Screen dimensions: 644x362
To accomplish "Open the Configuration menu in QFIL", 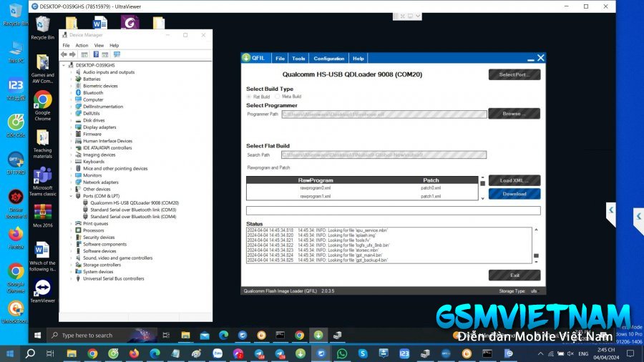I will click(x=329, y=58).
